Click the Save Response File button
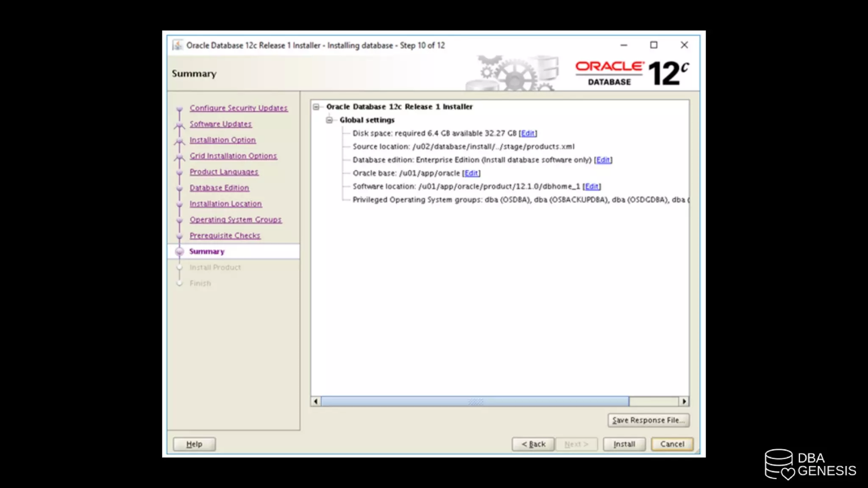This screenshot has height=488, width=868. point(648,420)
